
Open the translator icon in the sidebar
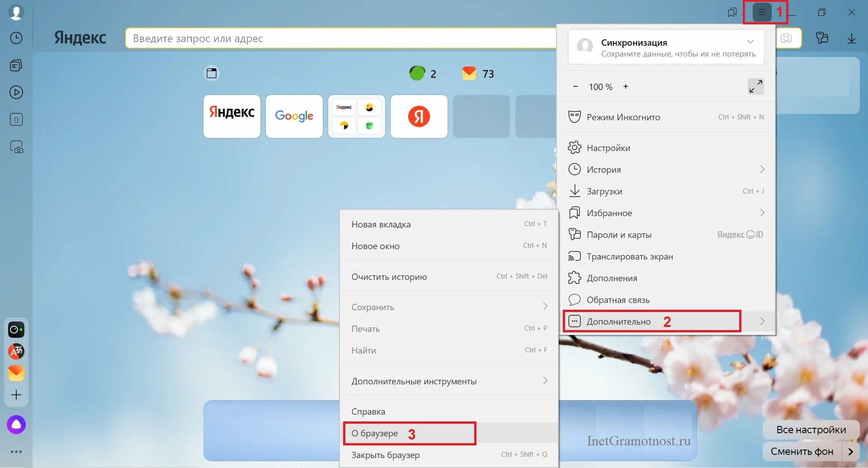tap(16, 351)
